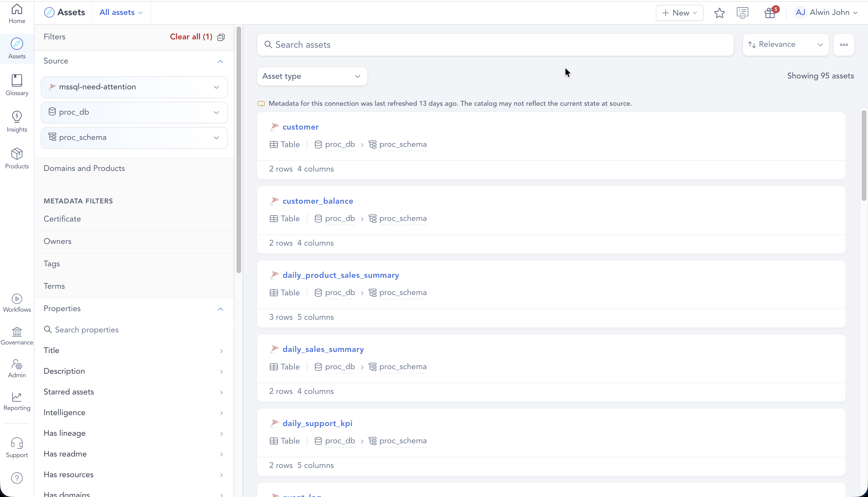Open Workflows in the sidebar
868x497 pixels.
pyautogui.click(x=17, y=303)
